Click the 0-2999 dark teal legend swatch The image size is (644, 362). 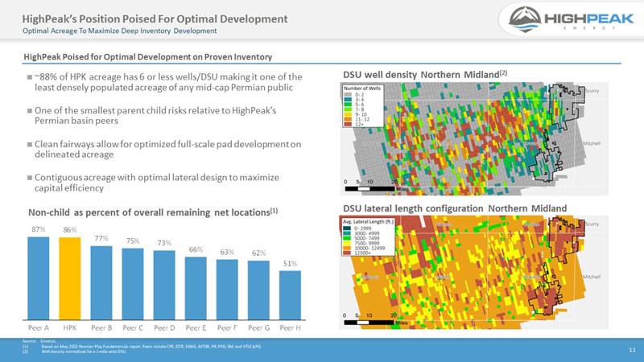click(x=347, y=228)
